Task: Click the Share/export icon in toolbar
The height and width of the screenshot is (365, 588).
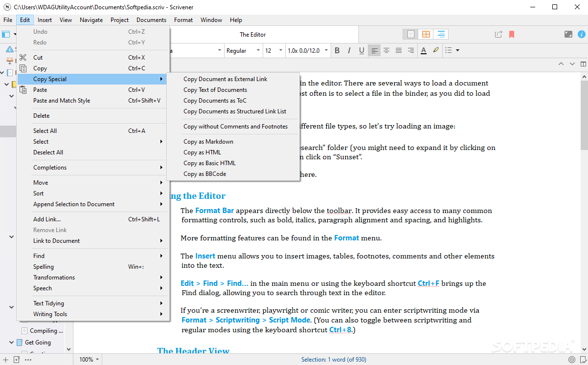Action: coord(498,34)
